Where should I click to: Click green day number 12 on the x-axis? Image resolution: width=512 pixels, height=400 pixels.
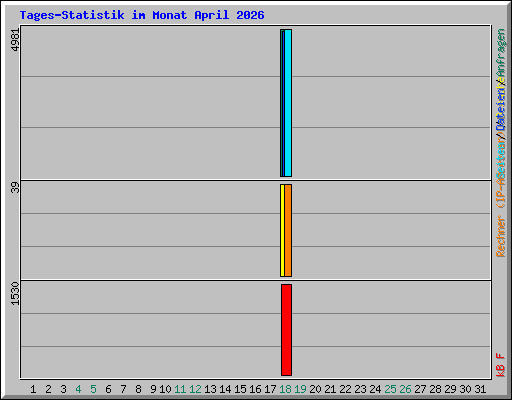click(195, 389)
